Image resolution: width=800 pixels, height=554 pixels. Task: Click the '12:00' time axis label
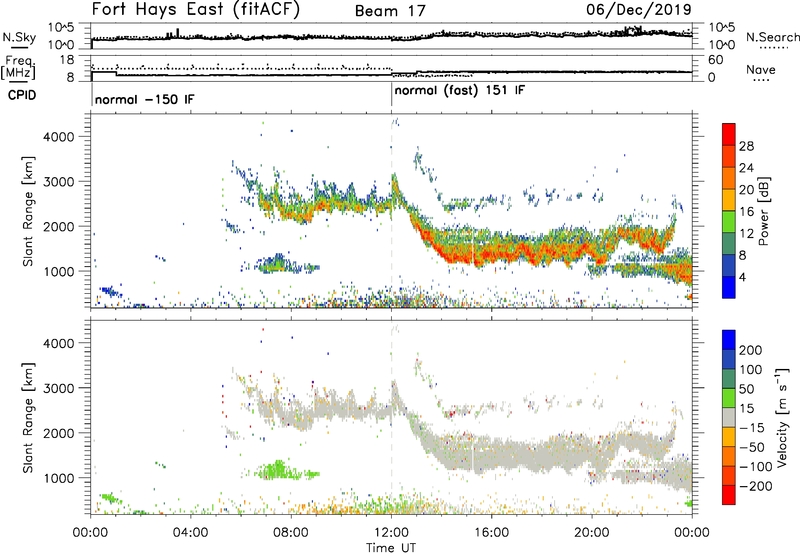coord(391,533)
